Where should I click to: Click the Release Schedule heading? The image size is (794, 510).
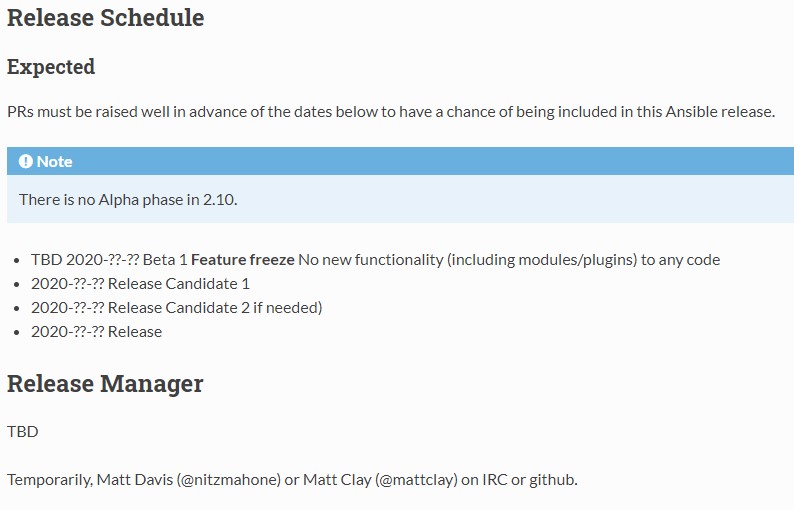tap(105, 18)
